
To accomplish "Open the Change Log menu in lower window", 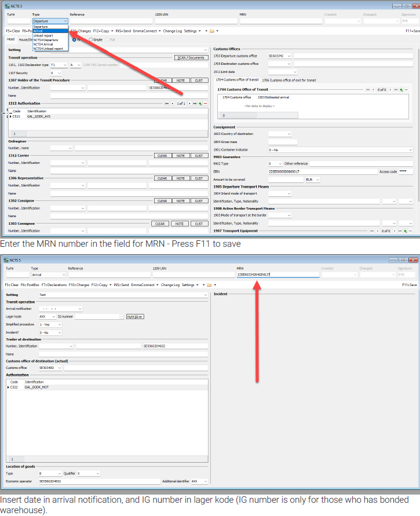I will click(x=170, y=285).
